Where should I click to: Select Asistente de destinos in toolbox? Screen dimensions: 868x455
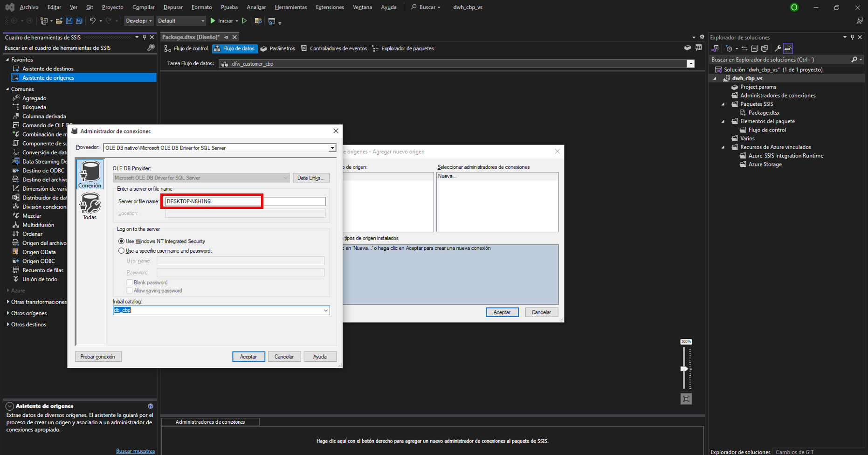[48, 69]
